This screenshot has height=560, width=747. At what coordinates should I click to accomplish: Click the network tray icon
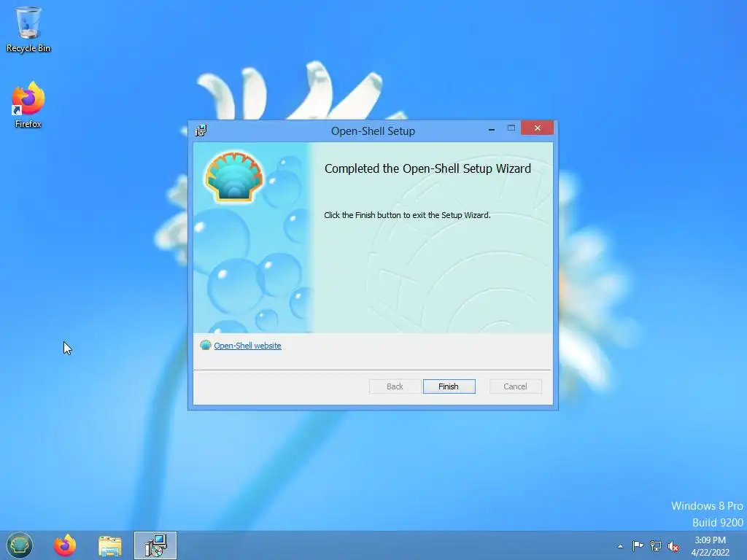(x=656, y=546)
